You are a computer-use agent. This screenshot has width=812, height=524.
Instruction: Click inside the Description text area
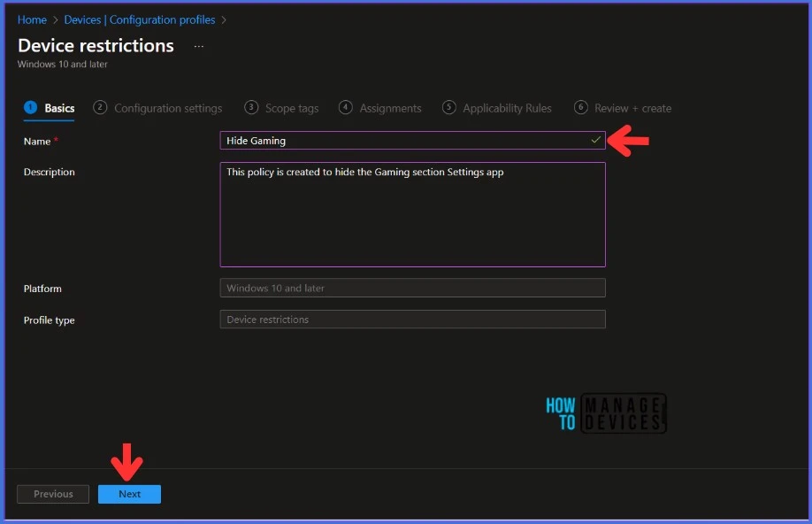413,214
